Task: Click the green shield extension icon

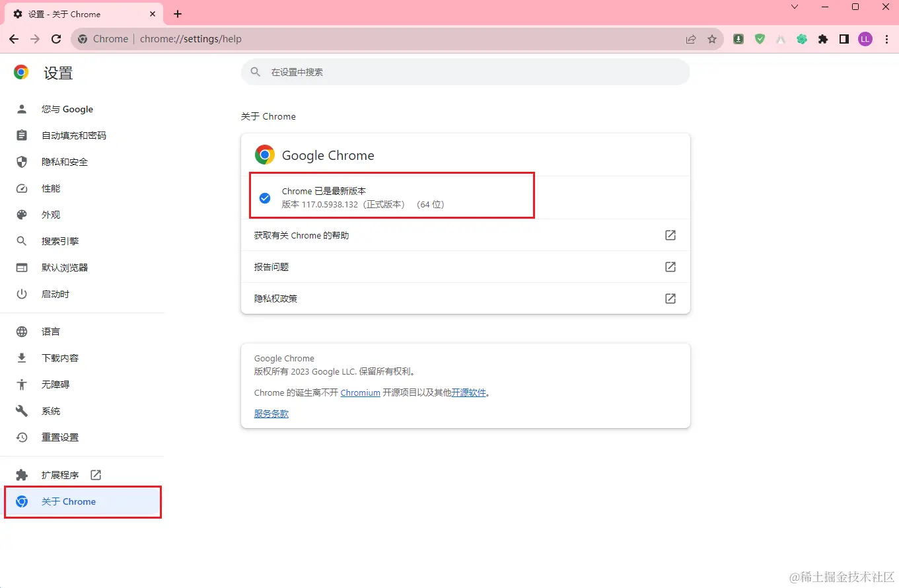Action: [x=760, y=39]
